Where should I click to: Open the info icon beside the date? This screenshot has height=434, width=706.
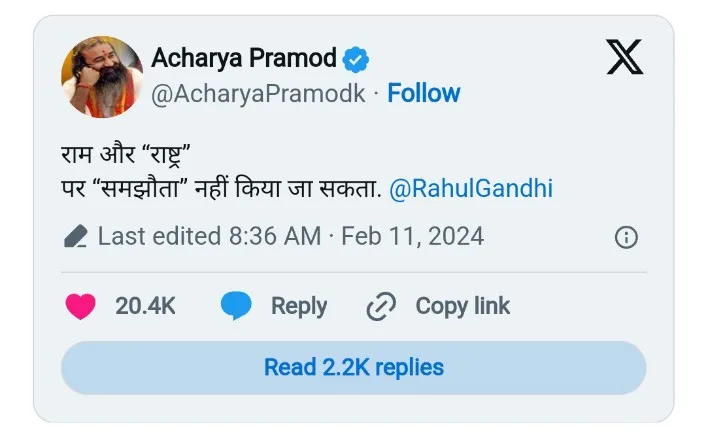pyautogui.click(x=626, y=237)
